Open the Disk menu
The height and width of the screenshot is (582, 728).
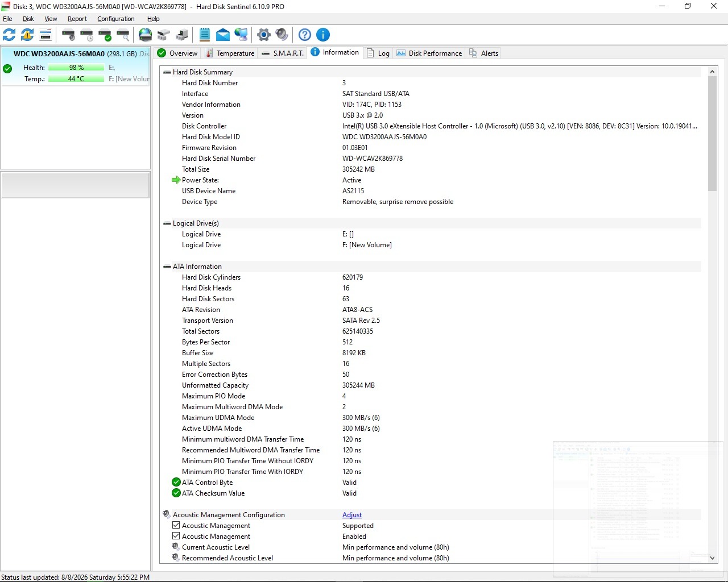point(28,19)
